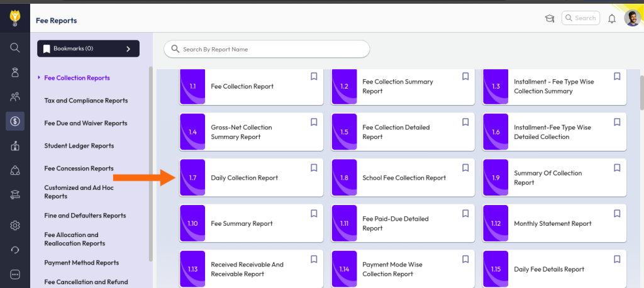
Task: Click the magnifier icon in left sidebar
Action: coord(15,47)
